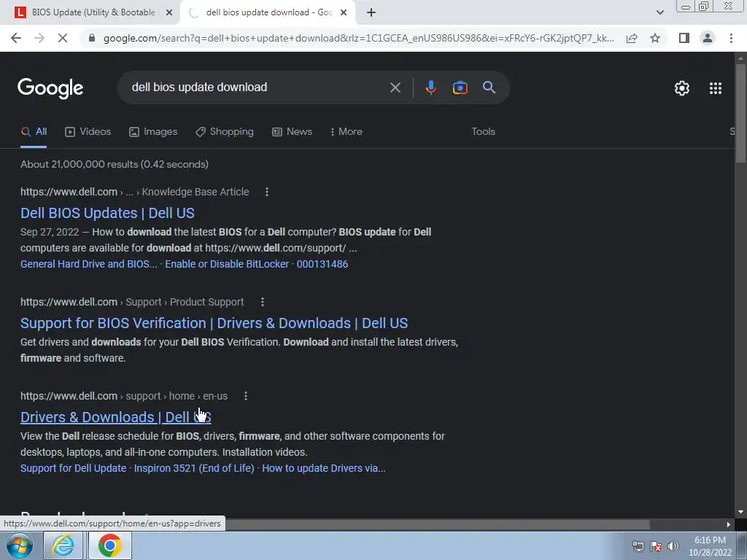Switch to Images results
Image resolution: width=747 pixels, height=560 pixels.
click(x=153, y=132)
